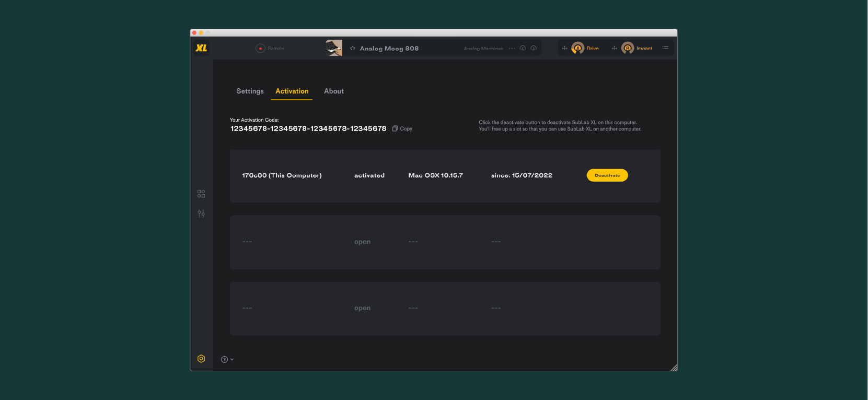Click the Drive macro A knob
868x400 pixels.
click(577, 48)
